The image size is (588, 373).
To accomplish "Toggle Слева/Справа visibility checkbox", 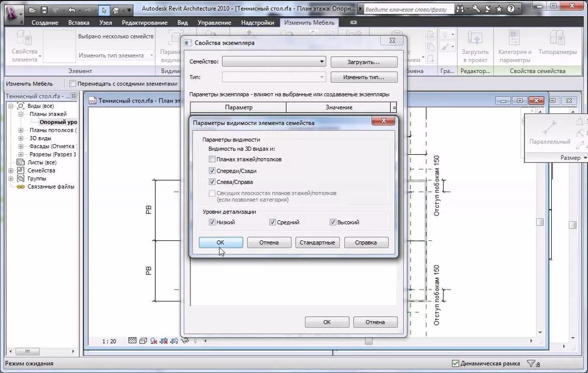I will [x=212, y=182].
